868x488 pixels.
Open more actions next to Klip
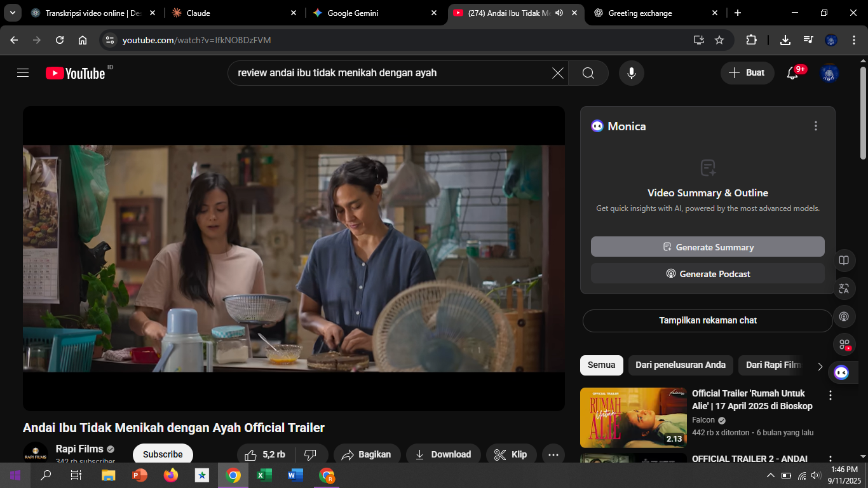tap(553, 455)
